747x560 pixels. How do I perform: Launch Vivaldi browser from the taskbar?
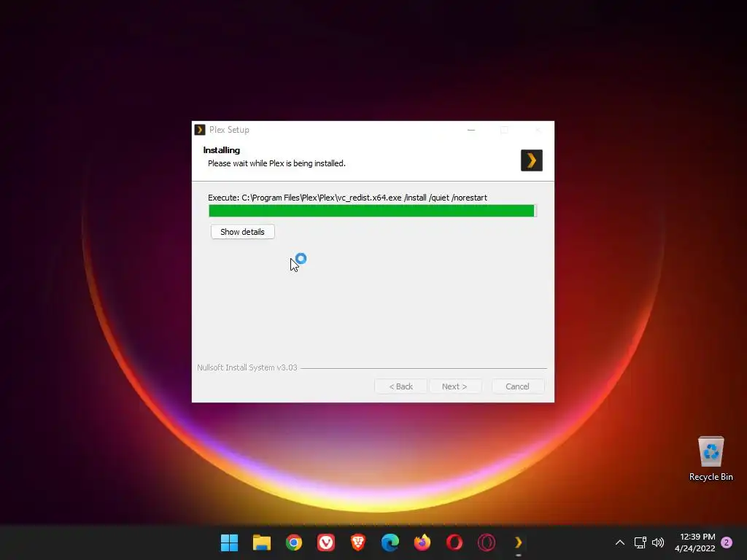point(326,542)
